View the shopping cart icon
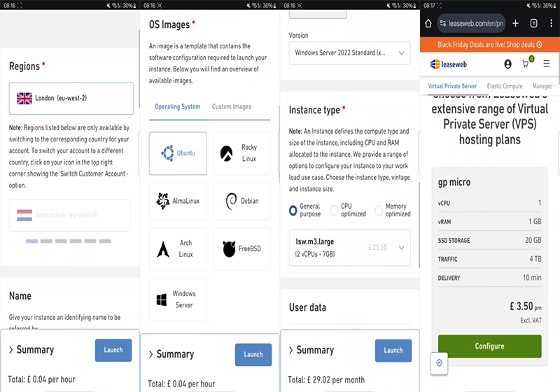Image resolution: width=560 pixels, height=392 pixels. [x=526, y=64]
